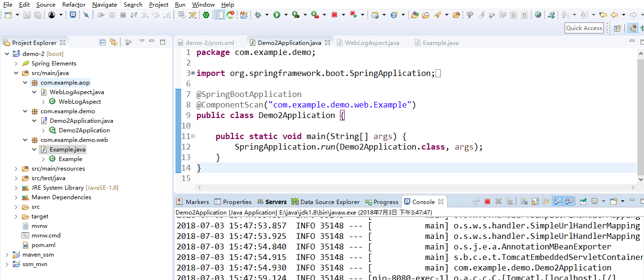Expand the maven_ssm project
The width and height of the screenshot is (644, 280).
coord(7,254)
